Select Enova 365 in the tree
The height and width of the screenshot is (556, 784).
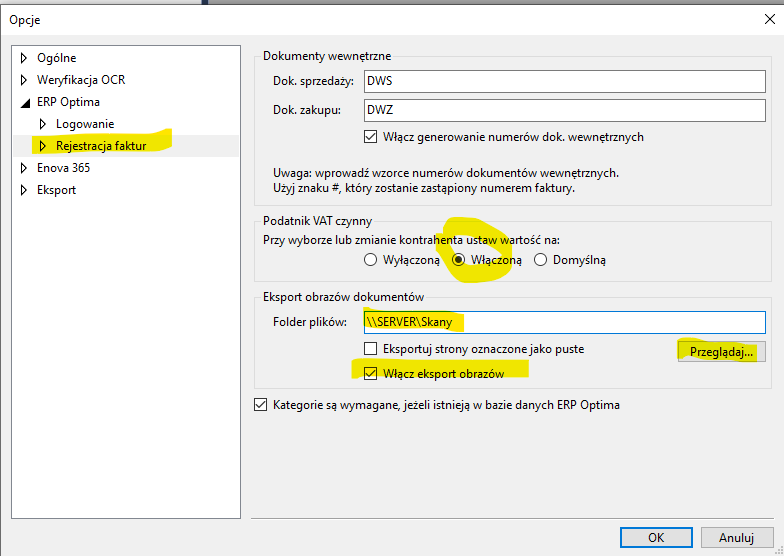[x=64, y=168]
